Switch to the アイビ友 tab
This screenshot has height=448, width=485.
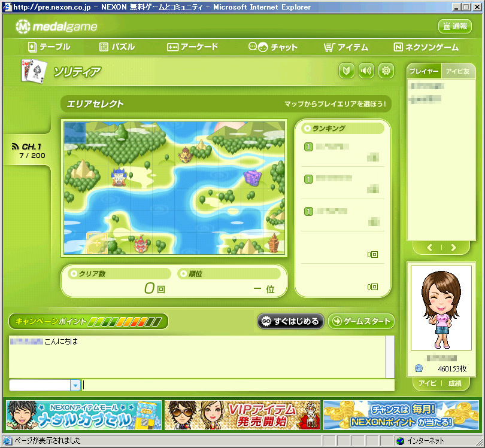[458, 71]
